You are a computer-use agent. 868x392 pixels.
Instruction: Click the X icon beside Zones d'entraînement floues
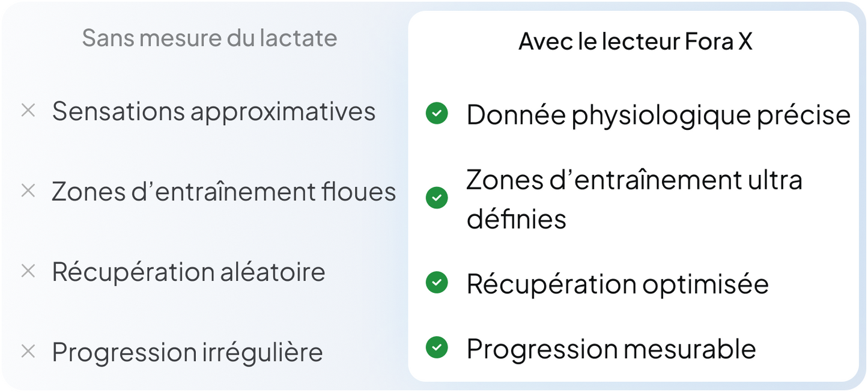[28, 191]
